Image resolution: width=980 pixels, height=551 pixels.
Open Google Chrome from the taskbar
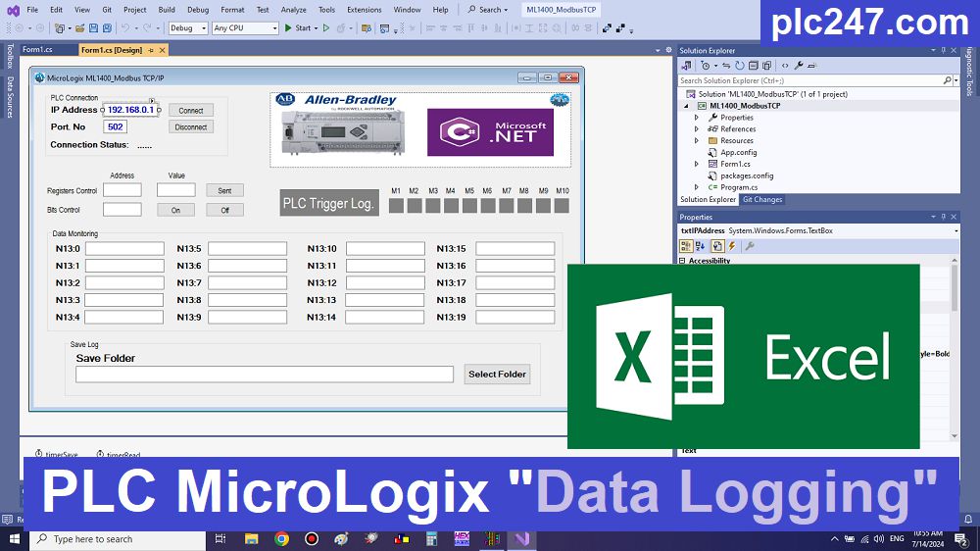(x=282, y=538)
